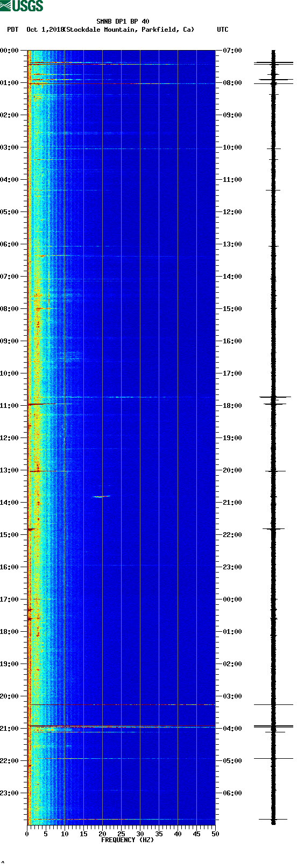
Task: Click the 0 Hz frequency tick label
Action: 27,834
